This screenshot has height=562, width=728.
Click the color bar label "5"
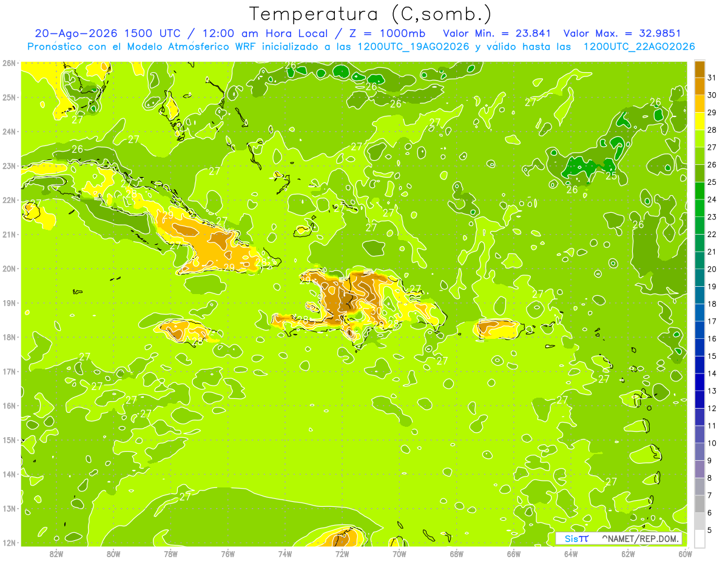pyautogui.click(x=710, y=530)
